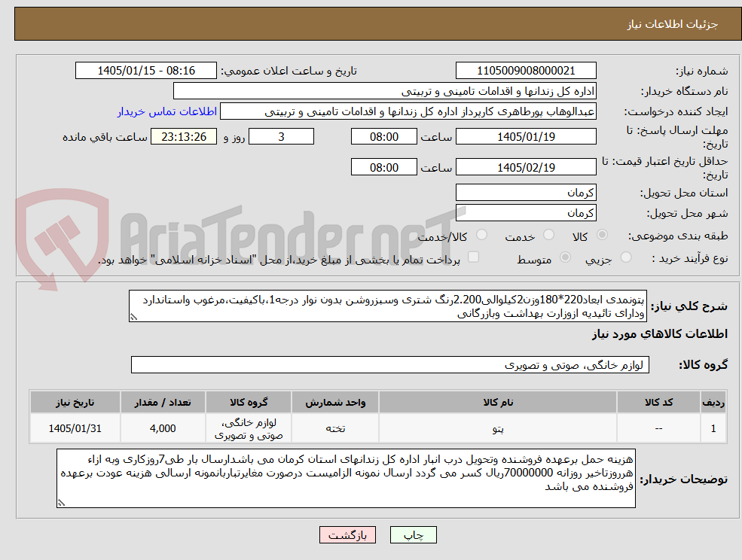Click the response deadline time 08:00 field
The width and height of the screenshot is (742, 560).
pos(383,137)
